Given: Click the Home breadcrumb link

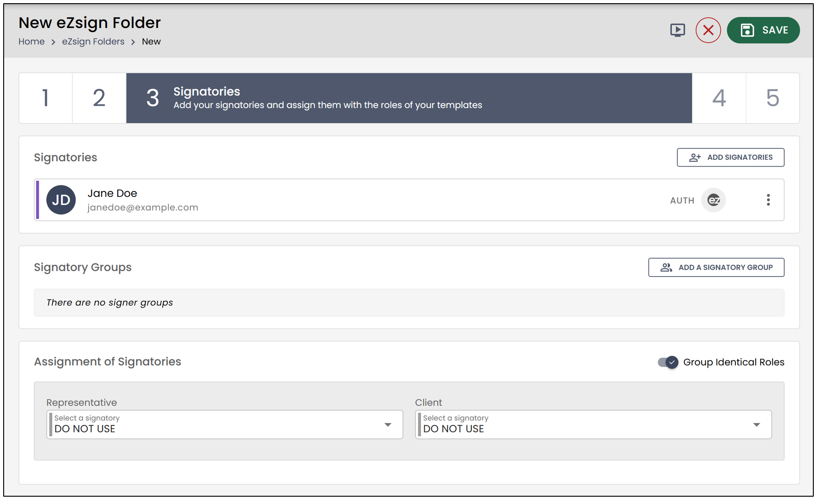Looking at the screenshot, I should point(32,42).
